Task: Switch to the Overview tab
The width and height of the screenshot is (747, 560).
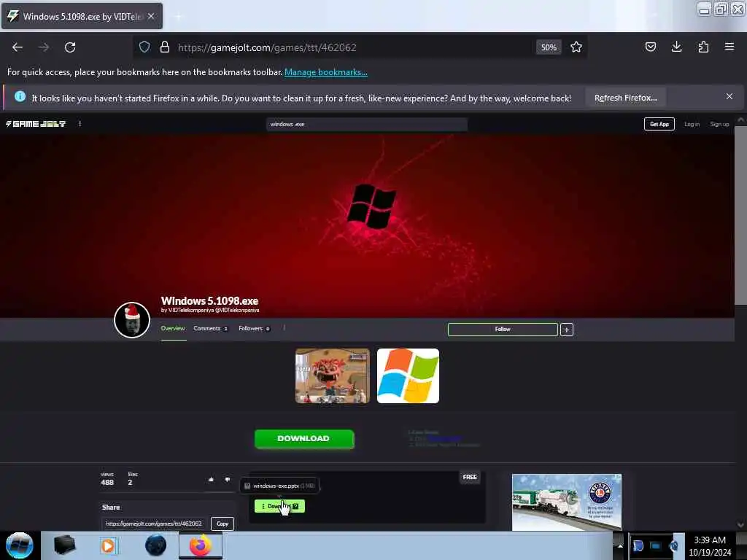Action: click(x=172, y=329)
